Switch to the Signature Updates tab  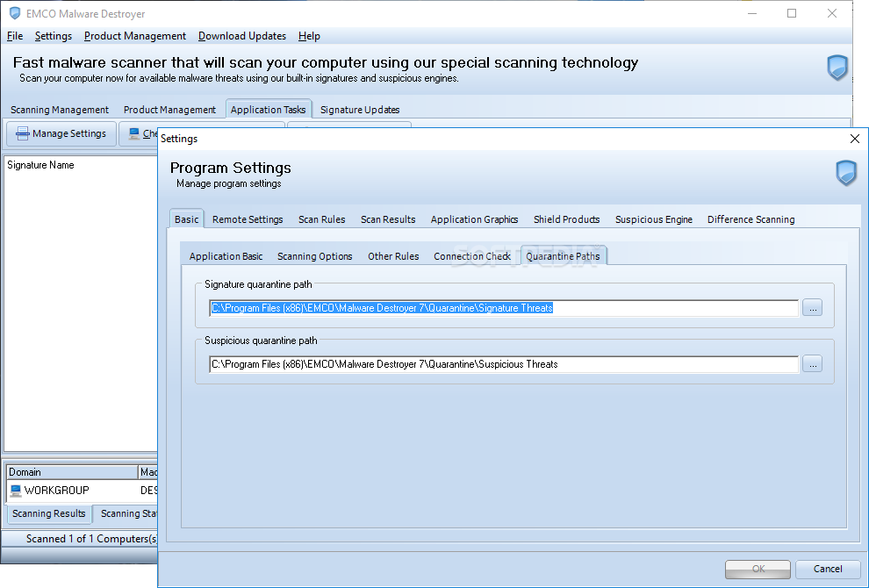pos(360,110)
